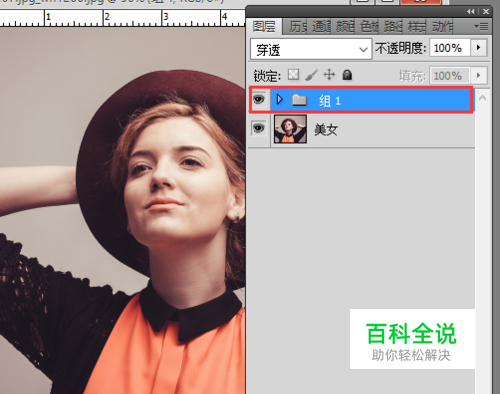This screenshot has width=500, height=394.
Task: Toggle lock all padlock icon
Action: 347,75
